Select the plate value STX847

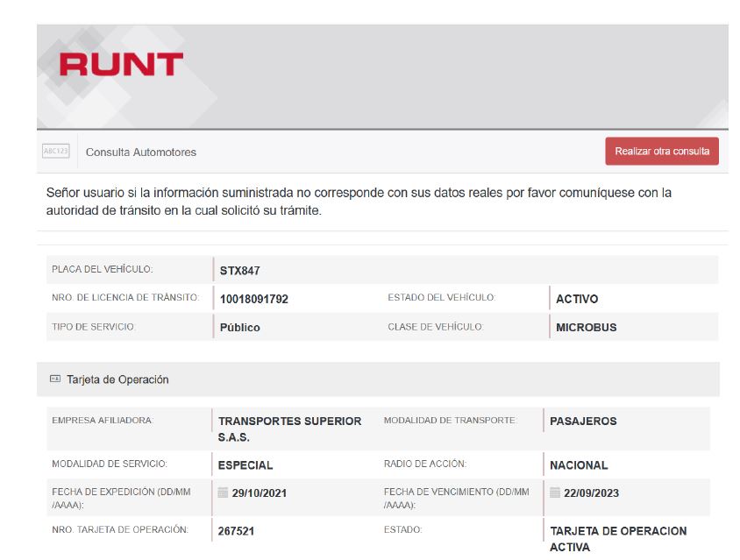[x=239, y=271]
